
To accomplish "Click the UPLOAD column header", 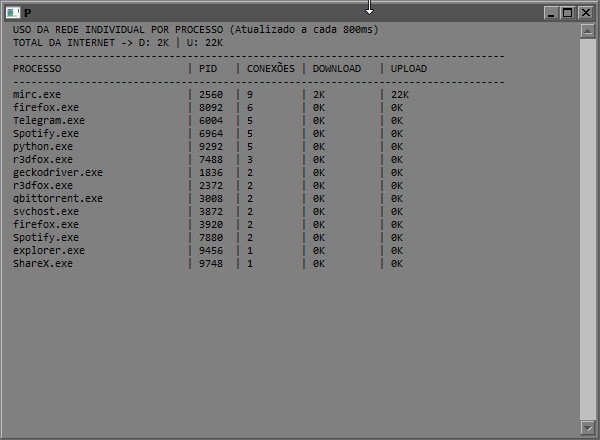I will click(409, 68).
